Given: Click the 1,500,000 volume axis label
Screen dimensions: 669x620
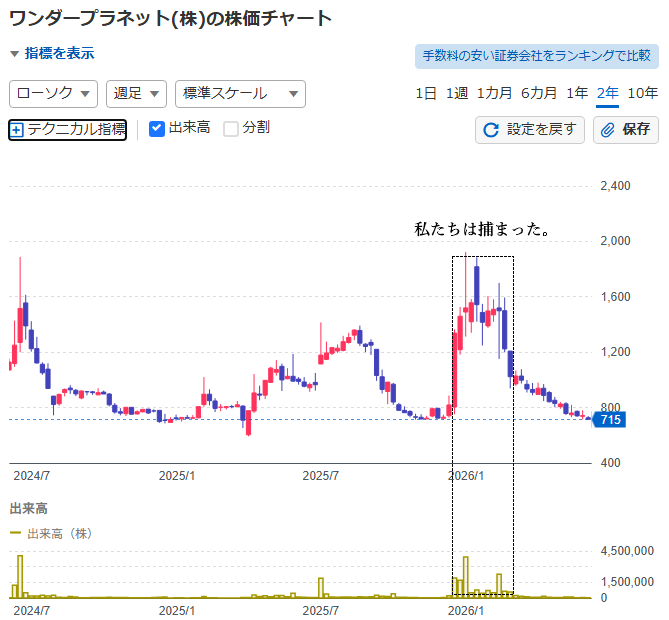Looking at the screenshot, I should (x=627, y=582).
